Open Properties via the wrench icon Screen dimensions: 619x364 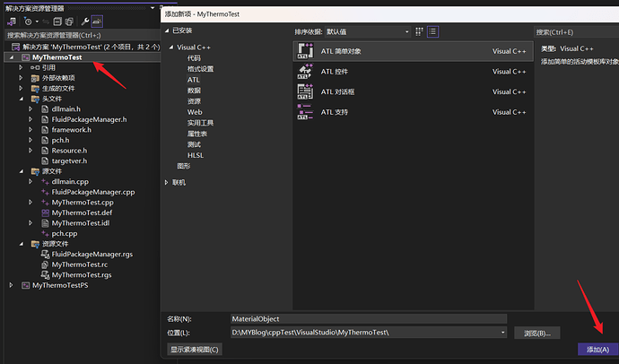(x=84, y=22)
